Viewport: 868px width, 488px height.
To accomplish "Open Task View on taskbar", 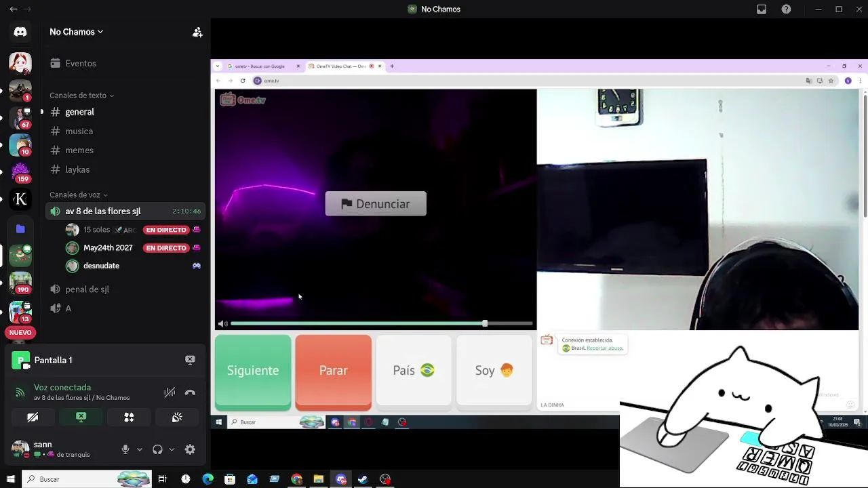I will [163, 479].
